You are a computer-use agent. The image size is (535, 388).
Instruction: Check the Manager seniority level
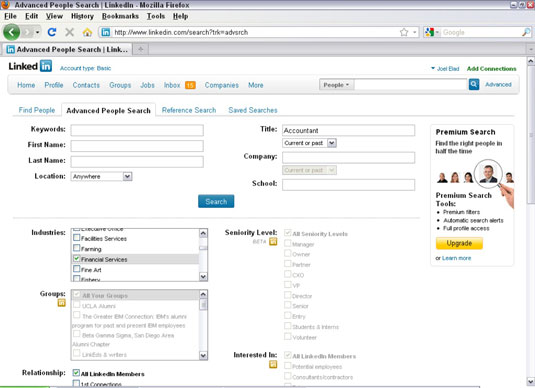[288, 243]
